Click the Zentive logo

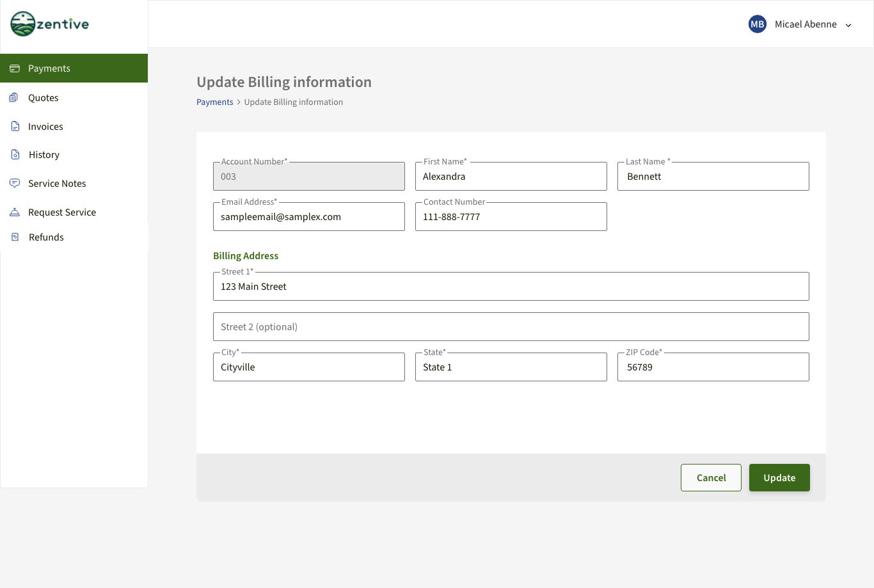coord(50,24)
